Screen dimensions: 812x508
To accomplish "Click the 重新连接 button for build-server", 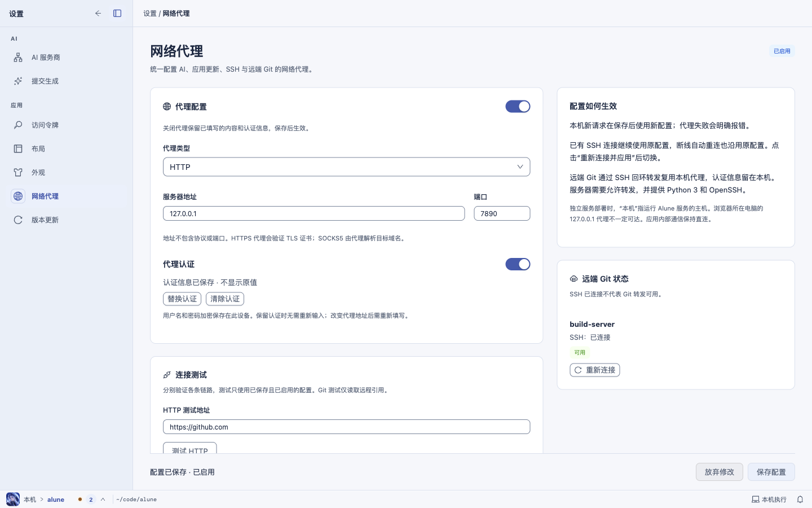I will pos(595,370).
